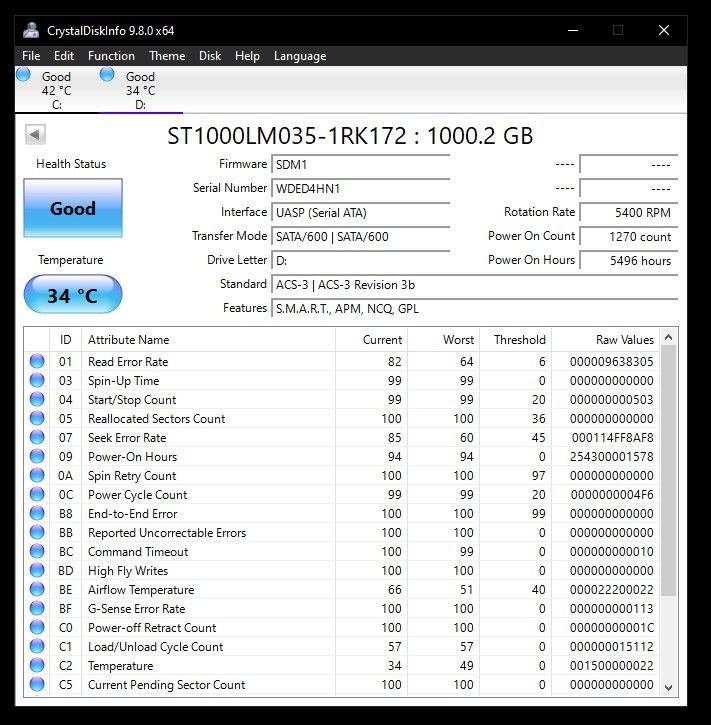Click the previous disk arrow icon
Screen dimensions: 711x725
click(x=35, y=135)
